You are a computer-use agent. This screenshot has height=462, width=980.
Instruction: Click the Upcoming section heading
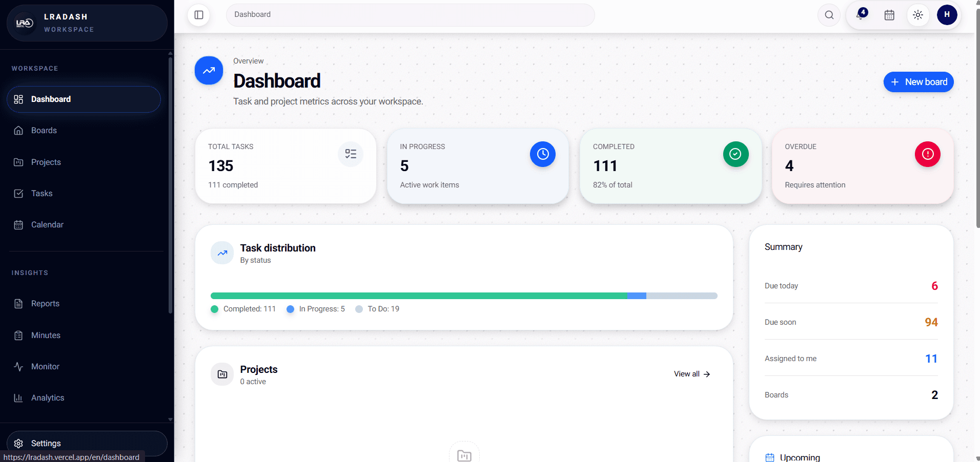800,457
